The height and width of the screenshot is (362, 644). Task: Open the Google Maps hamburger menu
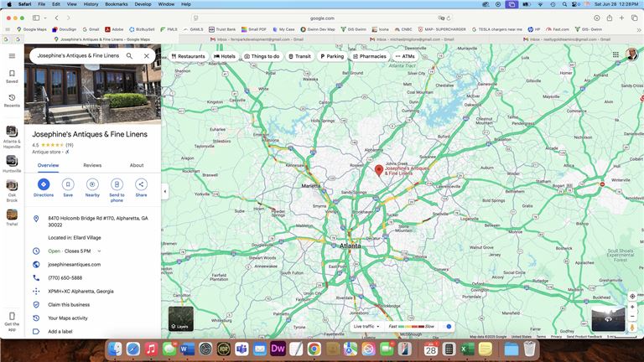(x=12, y=56)
